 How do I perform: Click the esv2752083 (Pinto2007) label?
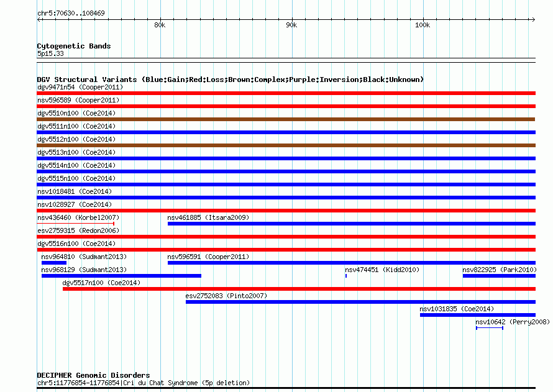[x=226, y=296]
